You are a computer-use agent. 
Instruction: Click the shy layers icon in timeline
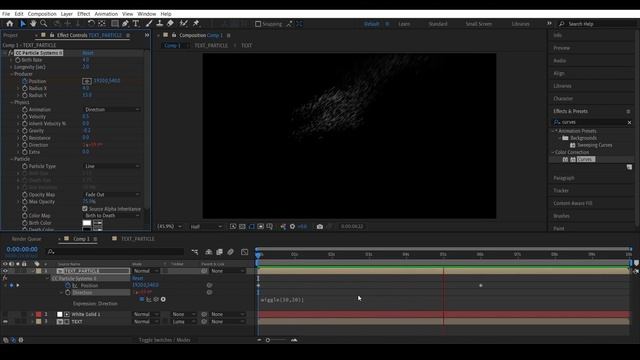[209, 252]
